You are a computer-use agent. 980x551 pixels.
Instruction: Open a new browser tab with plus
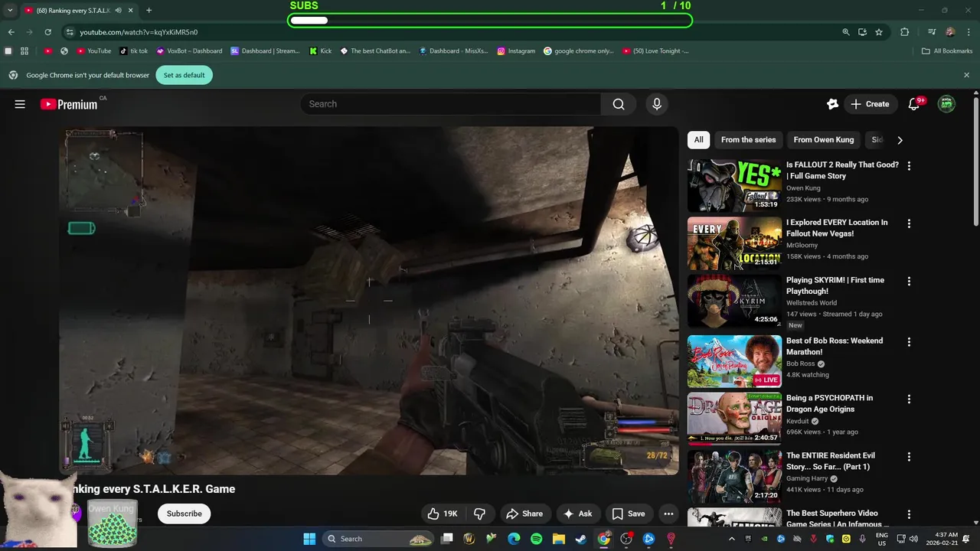pos(149,11)
